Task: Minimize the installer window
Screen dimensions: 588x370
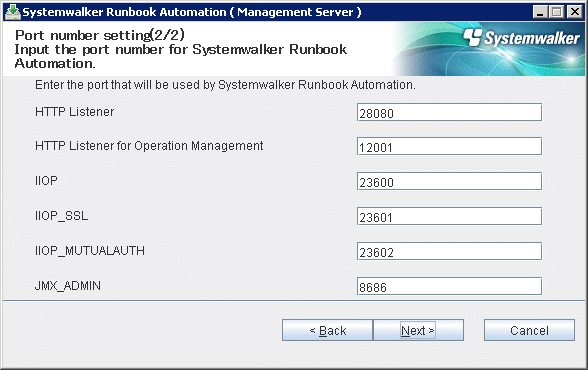Action: (x=540, y=12)
